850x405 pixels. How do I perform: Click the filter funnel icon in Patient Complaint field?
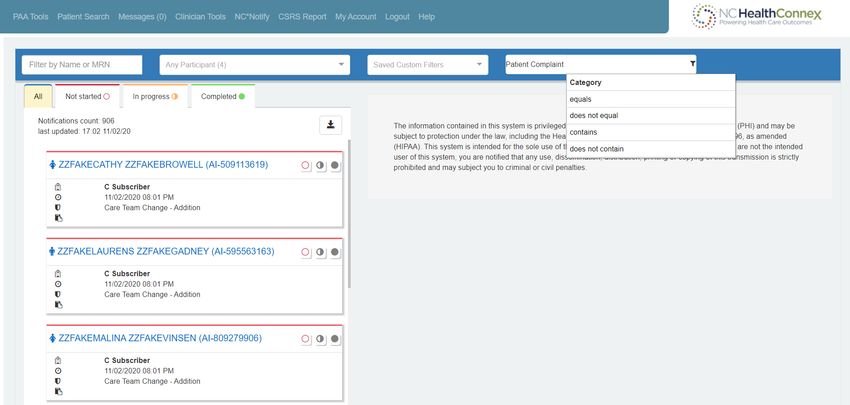692,64
